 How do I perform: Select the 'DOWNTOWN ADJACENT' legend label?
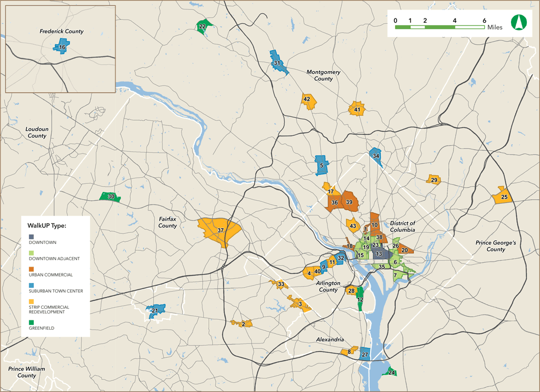point(54,259)
